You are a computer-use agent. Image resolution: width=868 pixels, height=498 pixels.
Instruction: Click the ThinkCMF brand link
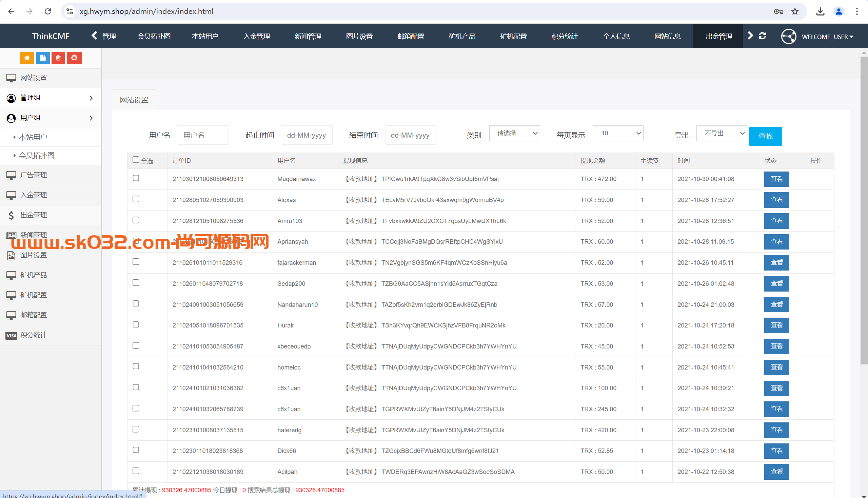click(x=51, y=36)
